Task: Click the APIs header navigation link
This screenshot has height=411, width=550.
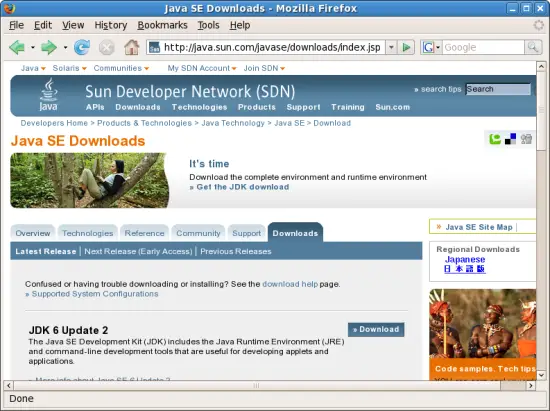Action: (95, 107)
